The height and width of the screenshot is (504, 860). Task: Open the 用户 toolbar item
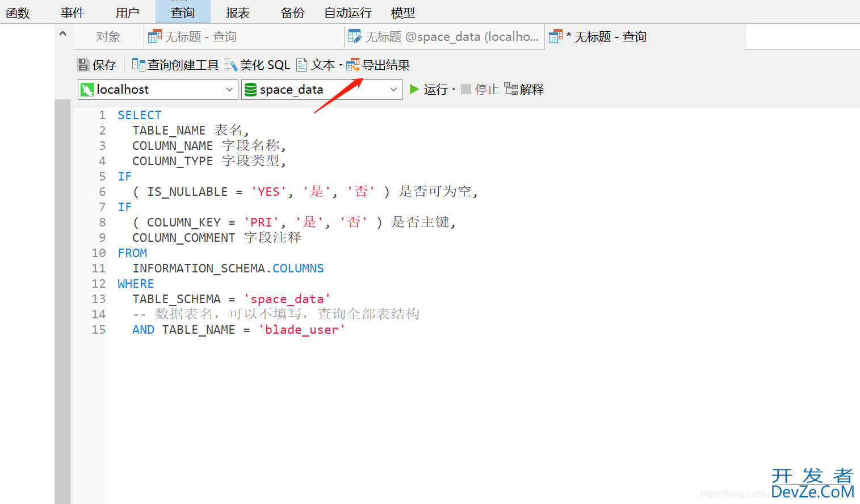pyautogui.click(x=128, y=12)
